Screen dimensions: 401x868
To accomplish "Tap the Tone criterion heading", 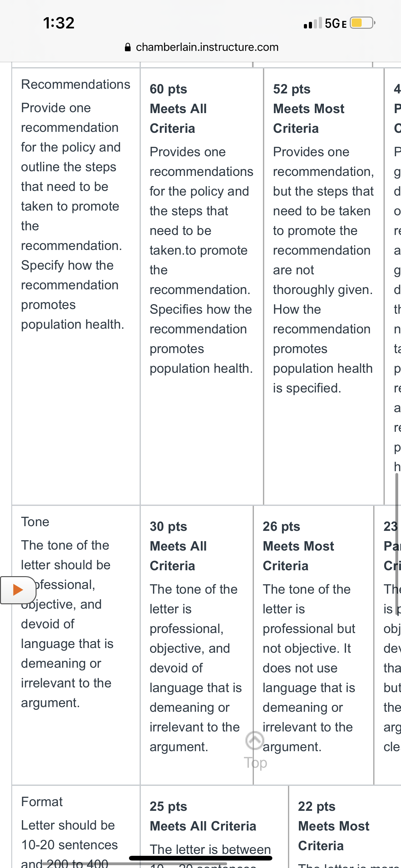I will [35, 521].
